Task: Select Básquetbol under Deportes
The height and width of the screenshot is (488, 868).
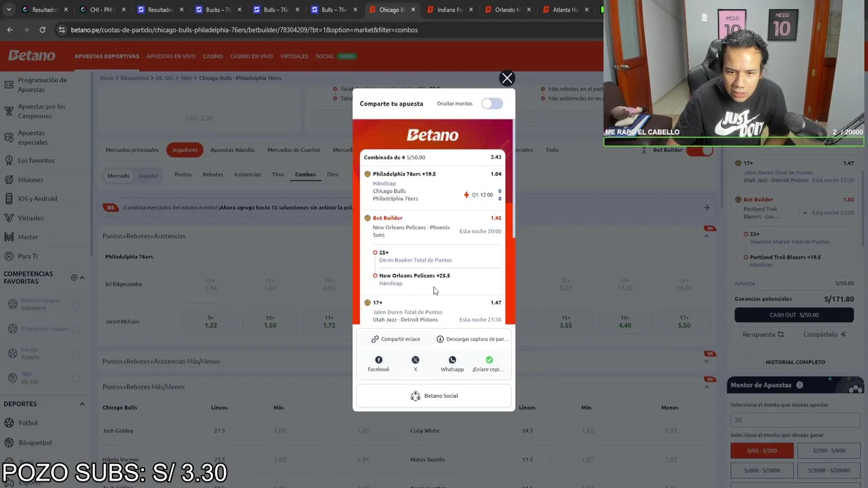Action: point(35,443)
